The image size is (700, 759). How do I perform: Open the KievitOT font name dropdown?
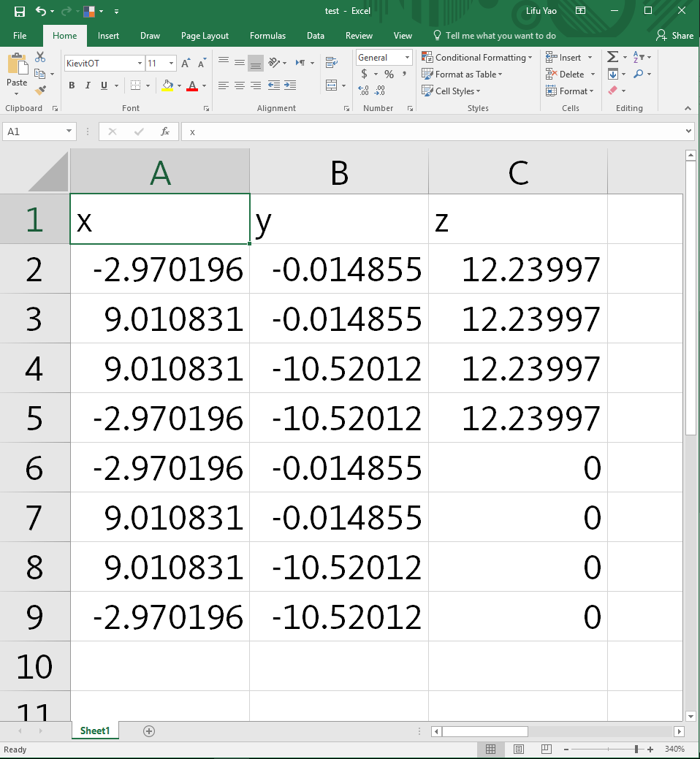pos(140,64)
